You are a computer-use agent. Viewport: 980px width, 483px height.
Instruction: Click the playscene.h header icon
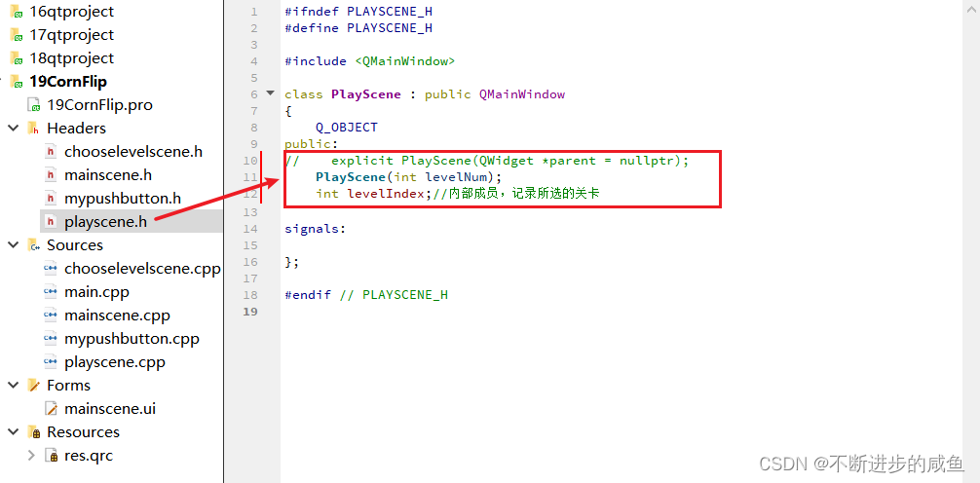(51, 222)
